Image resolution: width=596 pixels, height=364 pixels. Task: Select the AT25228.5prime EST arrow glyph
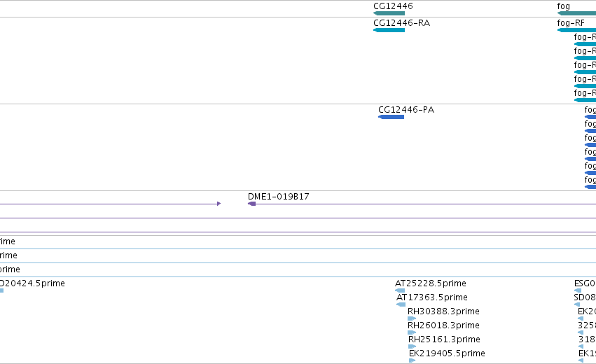[400, 290]
